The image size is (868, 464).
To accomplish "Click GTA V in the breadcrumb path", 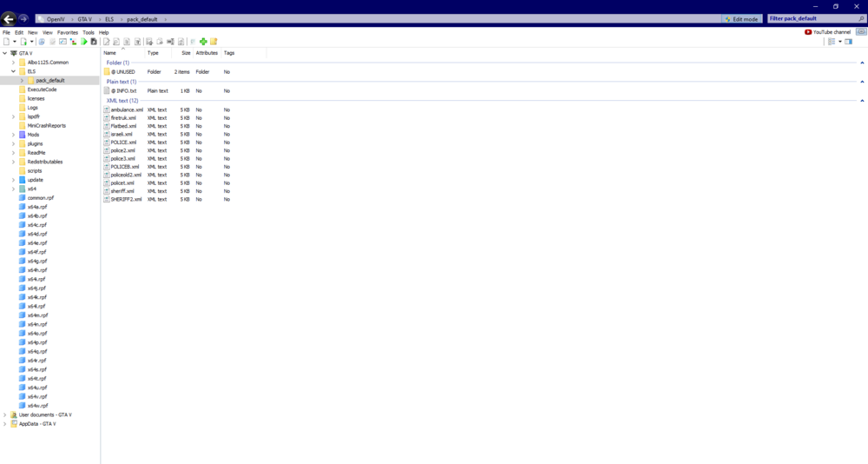I will click(x=85, y=19).
